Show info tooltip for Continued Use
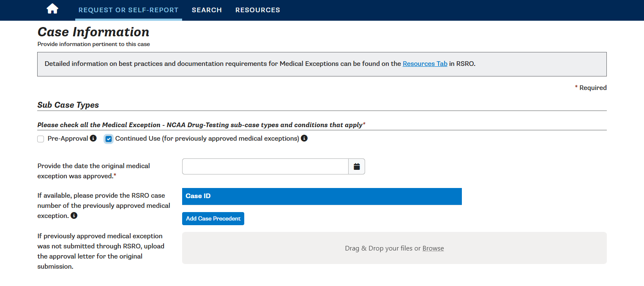Screen dimensions: 644x286 click(304, 138)
